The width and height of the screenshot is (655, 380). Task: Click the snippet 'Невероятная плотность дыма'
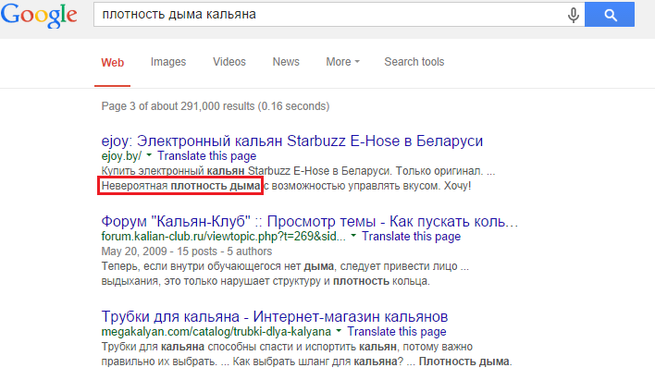[x=181, y=186]
